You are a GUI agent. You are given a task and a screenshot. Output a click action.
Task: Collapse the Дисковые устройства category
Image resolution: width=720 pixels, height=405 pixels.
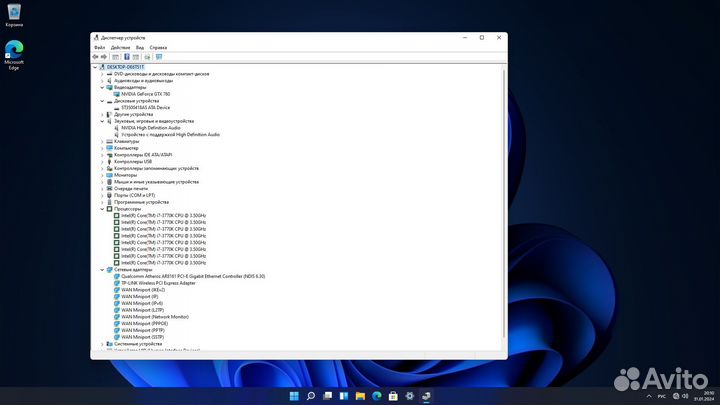102,101
